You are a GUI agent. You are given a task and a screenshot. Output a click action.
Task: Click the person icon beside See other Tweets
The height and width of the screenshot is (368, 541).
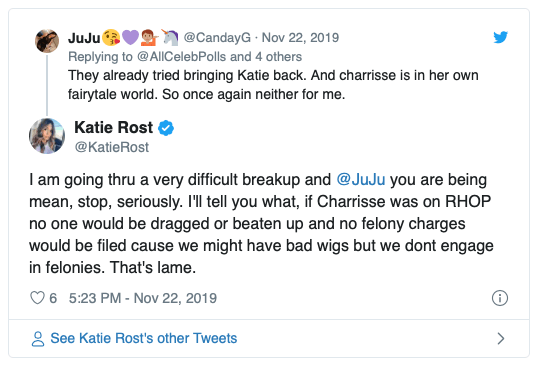coord(38,339)
